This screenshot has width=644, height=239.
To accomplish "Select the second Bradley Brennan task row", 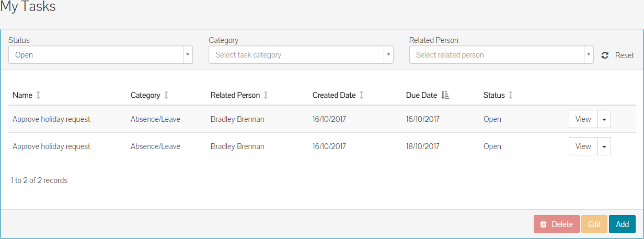I will tap(237, 146).
